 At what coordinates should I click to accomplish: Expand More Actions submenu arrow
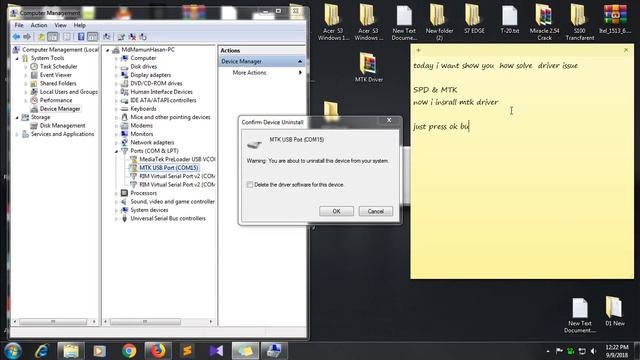(300, 73)
